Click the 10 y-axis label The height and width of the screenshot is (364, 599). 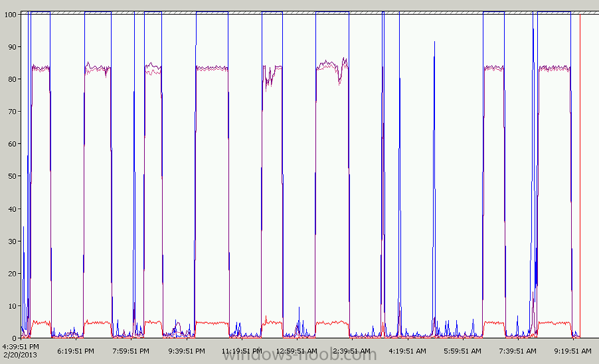click(12, 306)
